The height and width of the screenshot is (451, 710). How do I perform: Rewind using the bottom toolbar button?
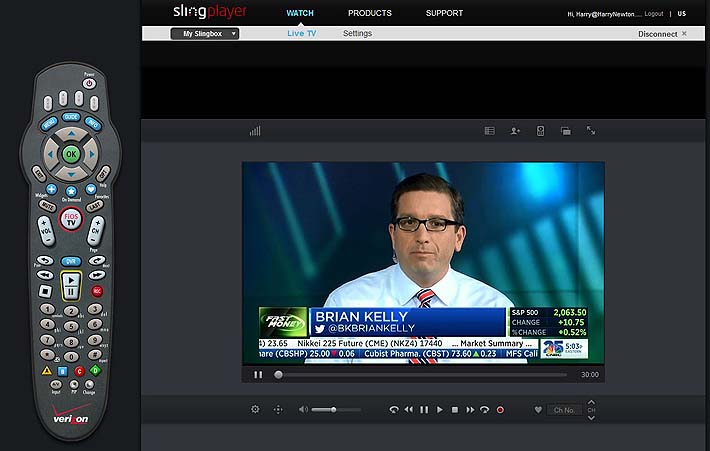pyautogui.click(x=409, y=410)
